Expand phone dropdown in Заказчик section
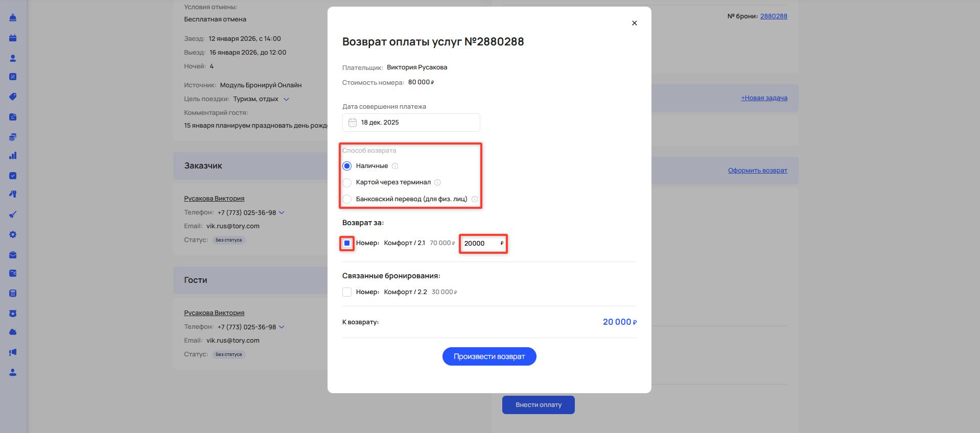Screen dimensions: 980x433 pos(282,212)
